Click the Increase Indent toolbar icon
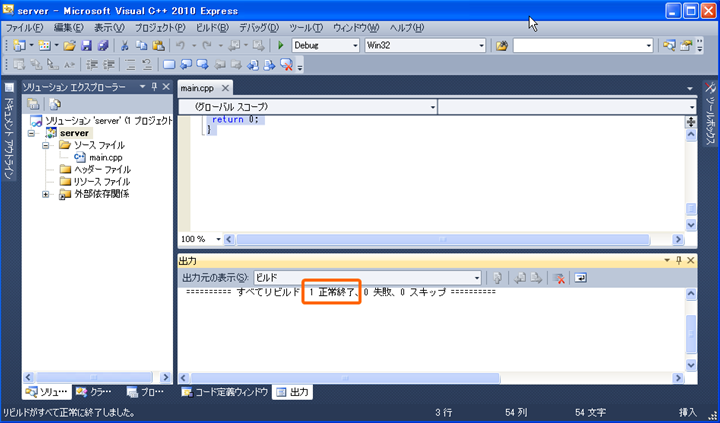 (108, 65)
